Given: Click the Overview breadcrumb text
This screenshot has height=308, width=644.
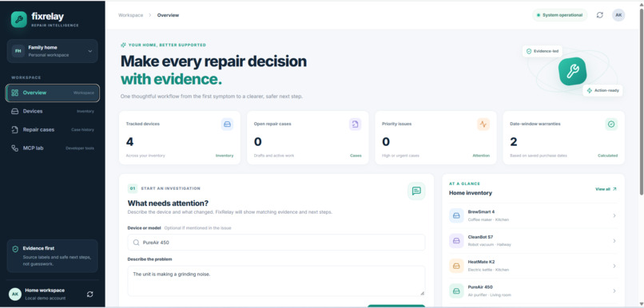Looking at the screenshot, I should [x=168, y=15].
